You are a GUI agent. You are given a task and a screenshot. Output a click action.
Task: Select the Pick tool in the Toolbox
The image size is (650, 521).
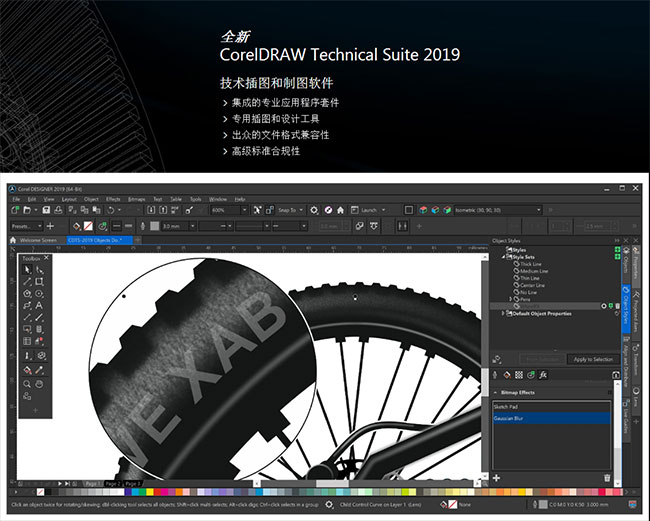point(27,270)
